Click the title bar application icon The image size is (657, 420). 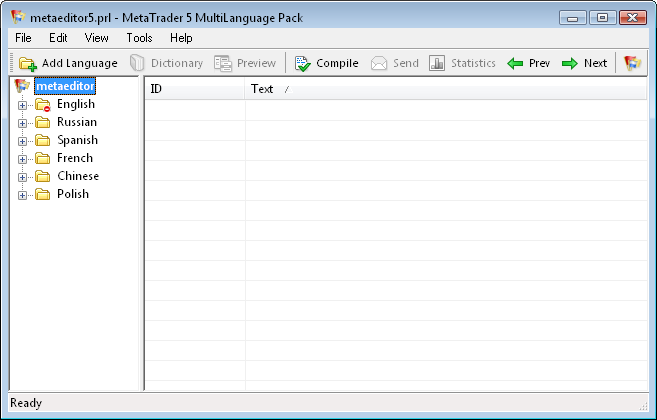point(18,17)
